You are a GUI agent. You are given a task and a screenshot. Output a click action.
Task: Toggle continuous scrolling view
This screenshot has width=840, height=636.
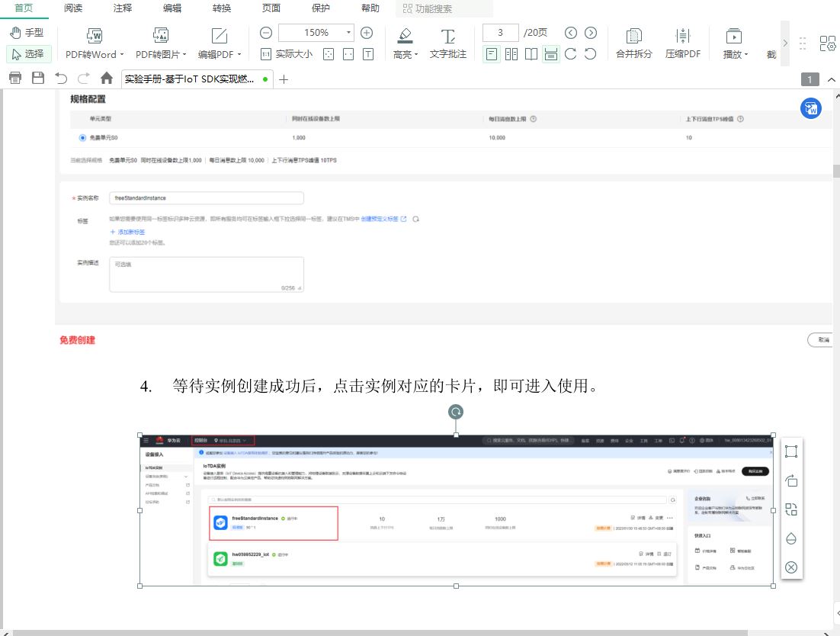(550, 54)
